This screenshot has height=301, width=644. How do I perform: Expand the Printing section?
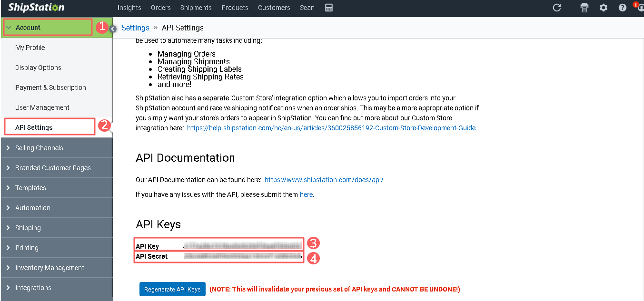click(57, 248)
